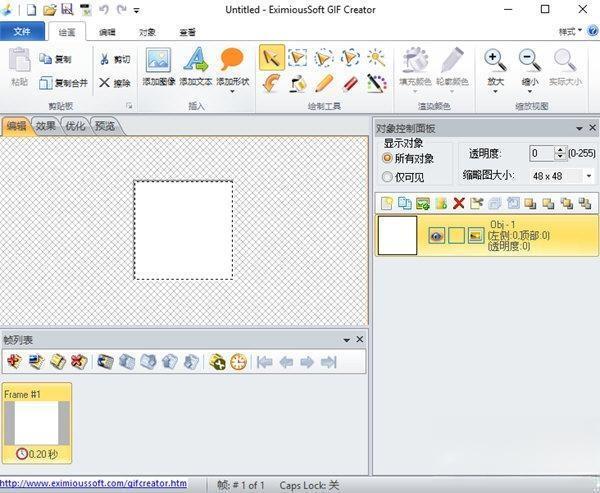600x493 pixels.
Task: Select the Frame #1 thumbnail
Action: [37, 423]
